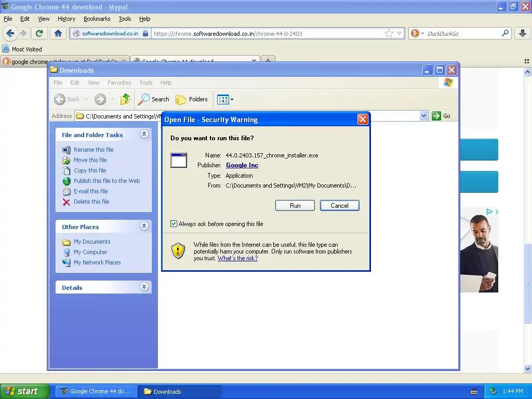
Task: Open the Google Inc publisher link
Action: pyautogui.click(x=242, y=165)
